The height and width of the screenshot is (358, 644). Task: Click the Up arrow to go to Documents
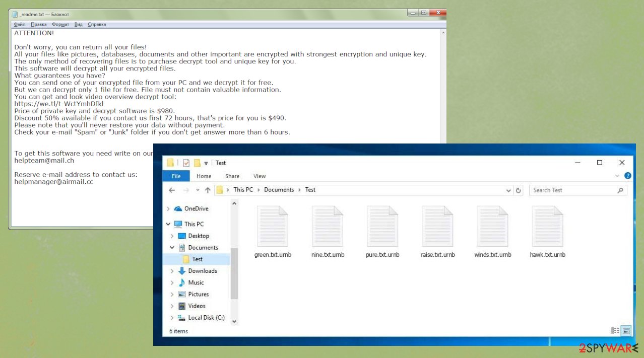click(x=208, y=190)
